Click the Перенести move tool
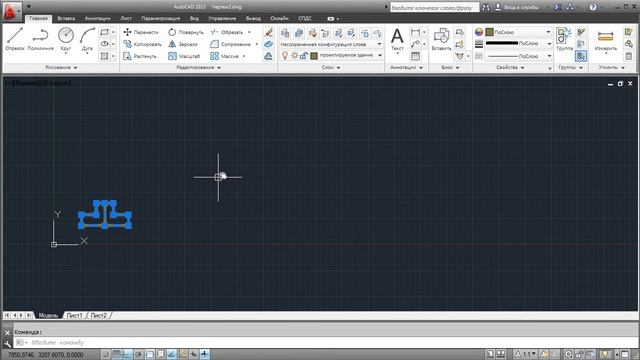 (x=141, y=32)
